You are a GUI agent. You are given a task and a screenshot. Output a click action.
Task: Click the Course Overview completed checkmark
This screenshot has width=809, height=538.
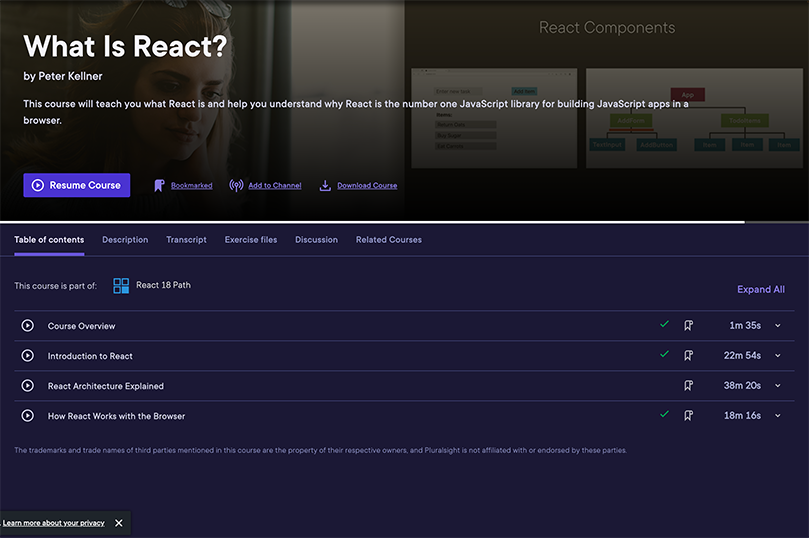(x=665, y=324)
